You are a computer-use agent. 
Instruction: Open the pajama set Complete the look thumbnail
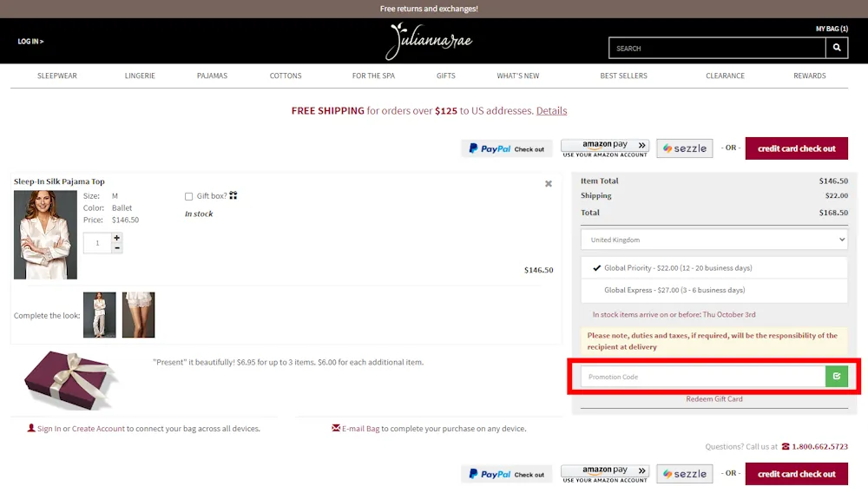click(x=100, y=315)
